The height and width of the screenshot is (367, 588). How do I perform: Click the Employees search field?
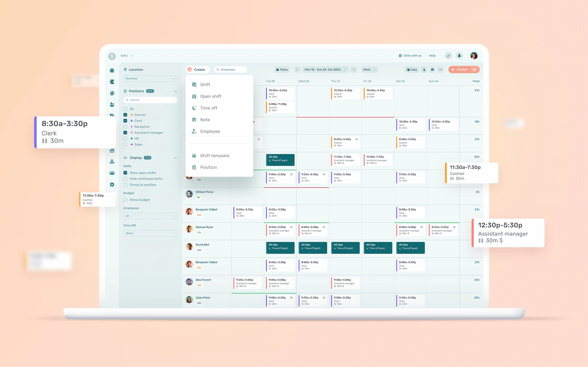point(230,69)
